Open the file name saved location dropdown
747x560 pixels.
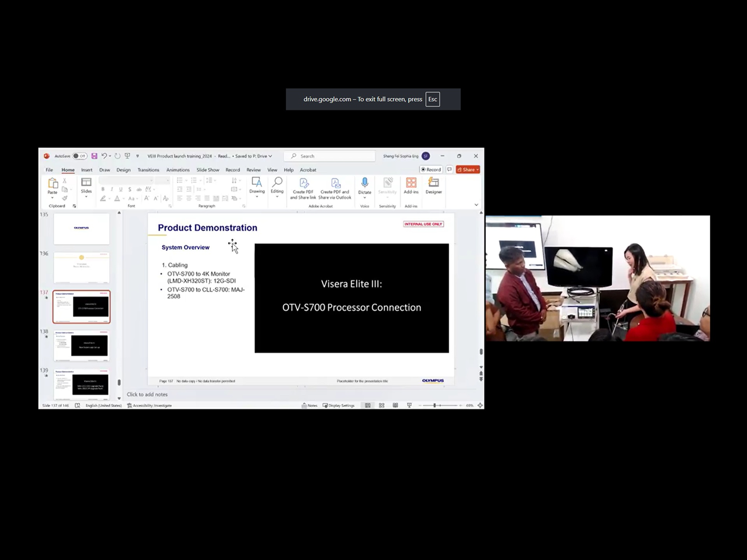tap(270, 156)
